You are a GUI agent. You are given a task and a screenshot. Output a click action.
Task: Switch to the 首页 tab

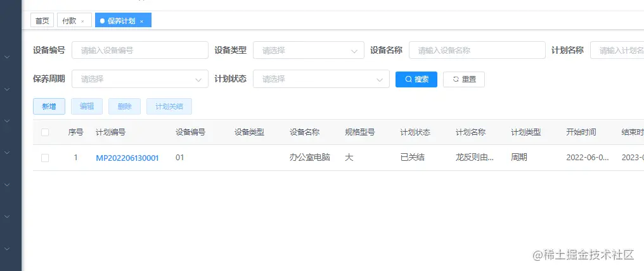pyautogui.click(x=42, y=21)
